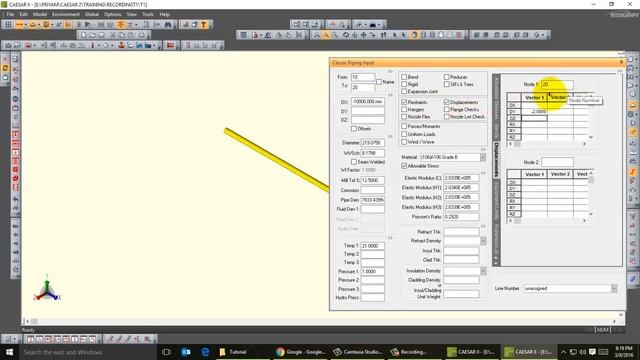Enable the Forces/Moments checkbox

[x=404, y=127]
